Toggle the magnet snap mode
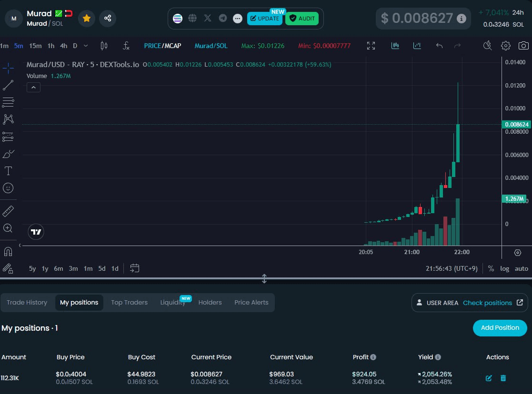 pos(8,252)
